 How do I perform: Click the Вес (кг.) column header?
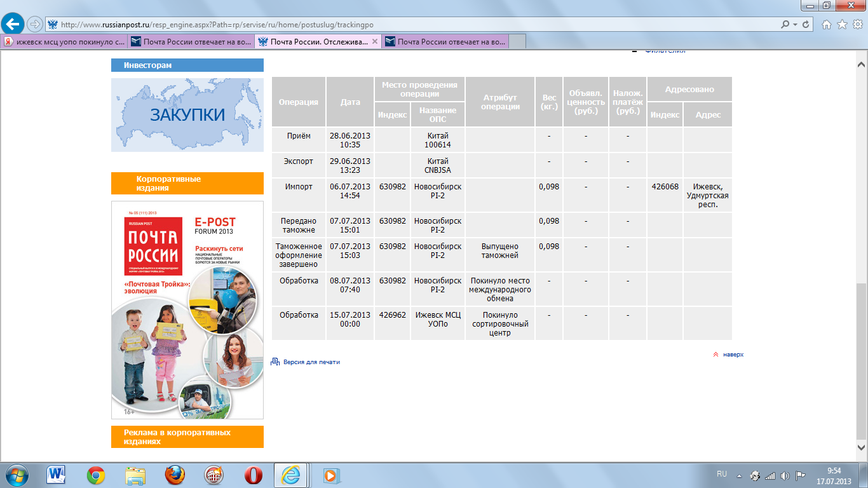point(549,102)
